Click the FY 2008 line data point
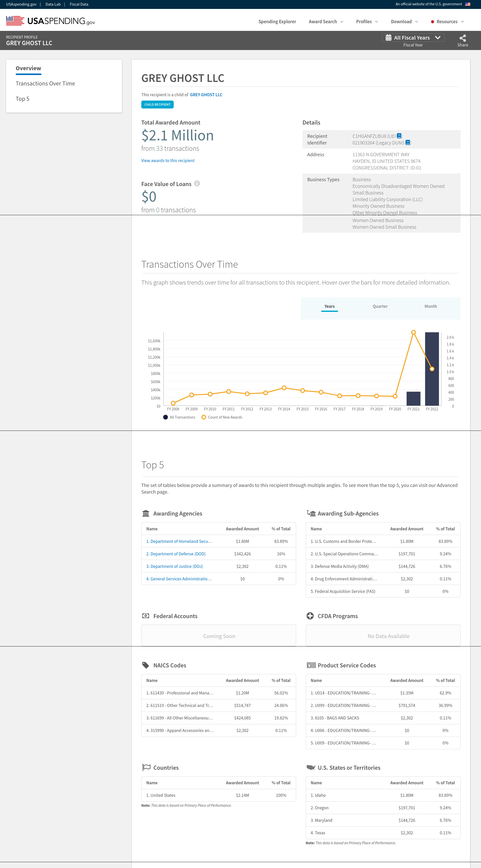This screenshot has height=868, width=481. point(173,403)
